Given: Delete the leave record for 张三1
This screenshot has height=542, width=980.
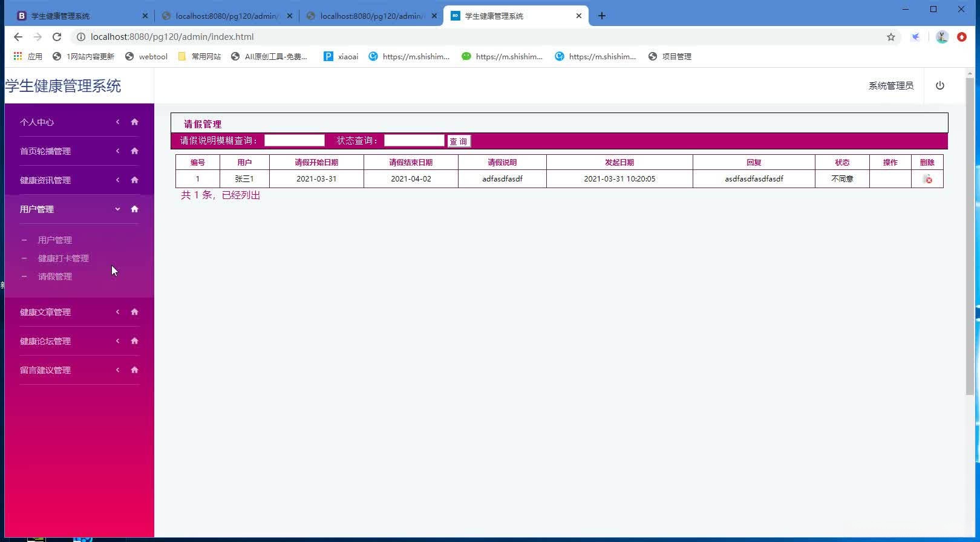Looking at the screenshot, I should 927,179.
